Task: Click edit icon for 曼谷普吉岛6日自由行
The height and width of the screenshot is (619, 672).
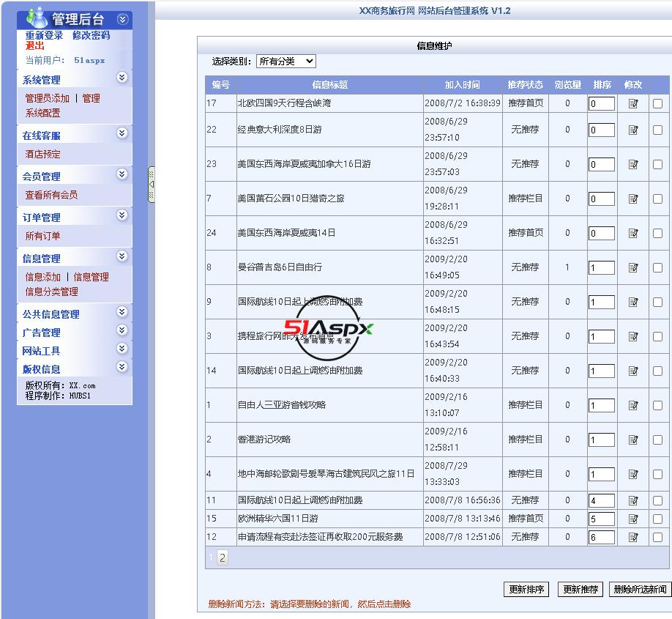Action: click(x=633, y=267)
